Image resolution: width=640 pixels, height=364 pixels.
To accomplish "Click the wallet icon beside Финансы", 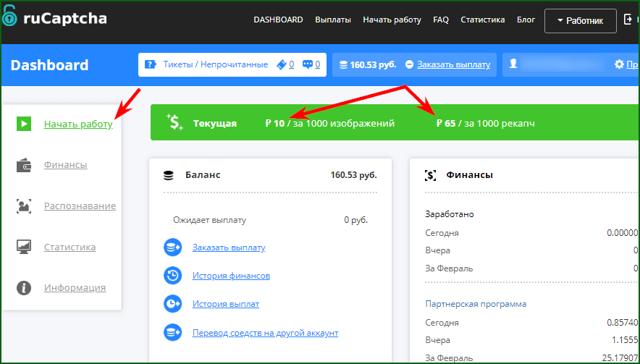I will [24, 165].
